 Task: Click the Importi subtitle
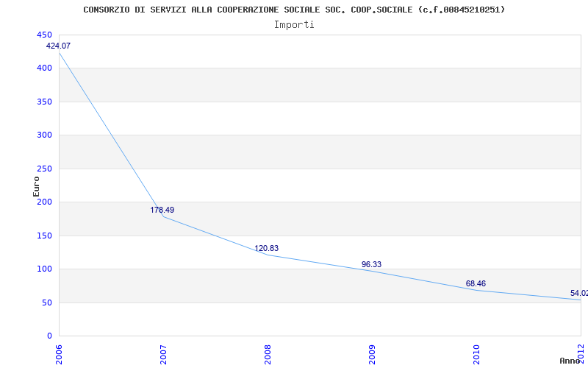(x=294, y=25)
